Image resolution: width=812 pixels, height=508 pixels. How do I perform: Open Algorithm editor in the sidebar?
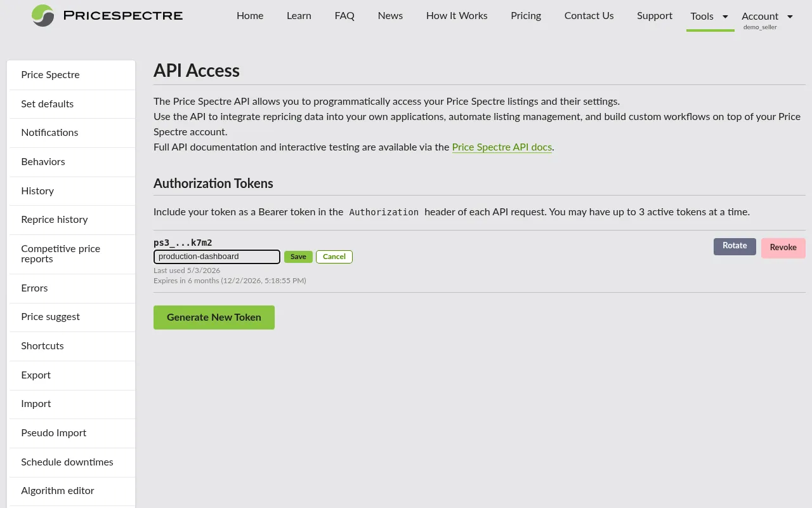71,491
